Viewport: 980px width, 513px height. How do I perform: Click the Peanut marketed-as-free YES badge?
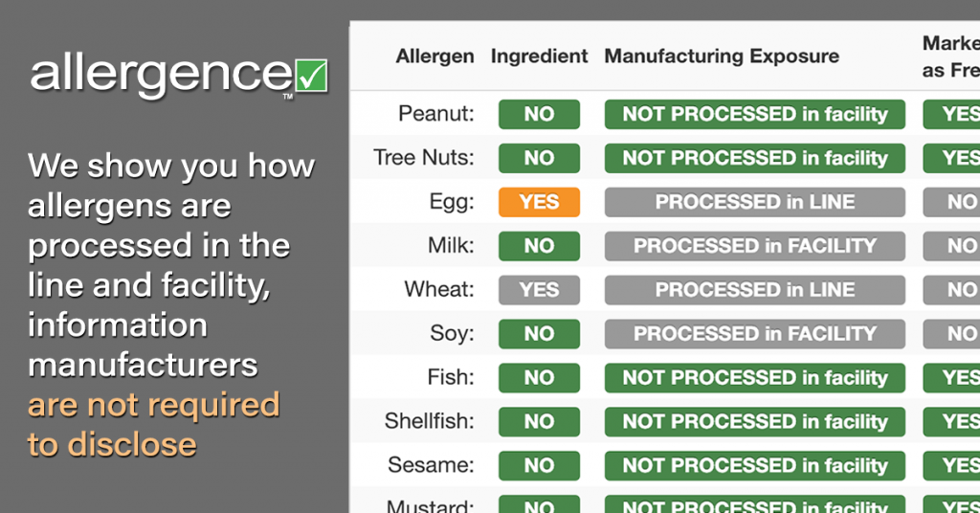pos(951,114)
